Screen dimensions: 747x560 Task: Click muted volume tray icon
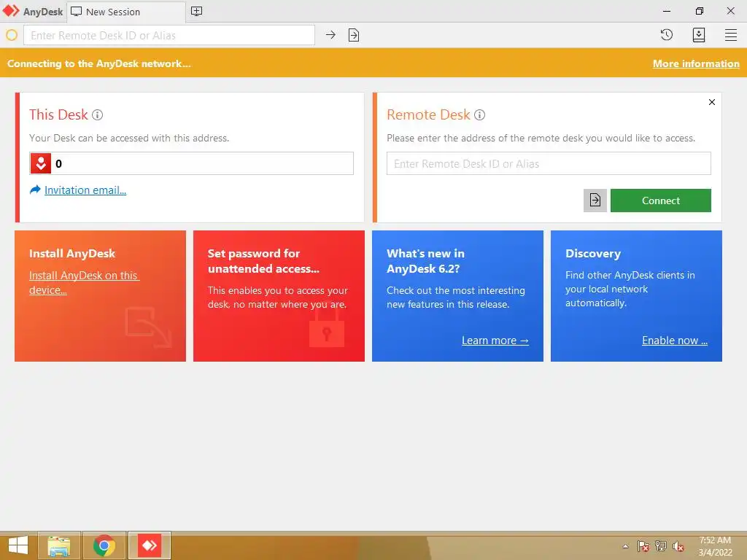click(x=678, y=546)
